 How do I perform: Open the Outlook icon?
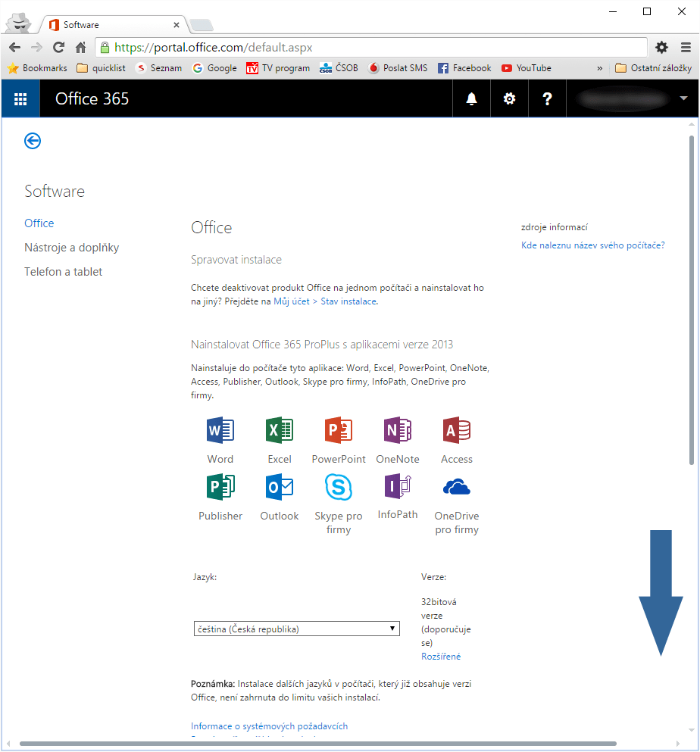pos(279,487)
